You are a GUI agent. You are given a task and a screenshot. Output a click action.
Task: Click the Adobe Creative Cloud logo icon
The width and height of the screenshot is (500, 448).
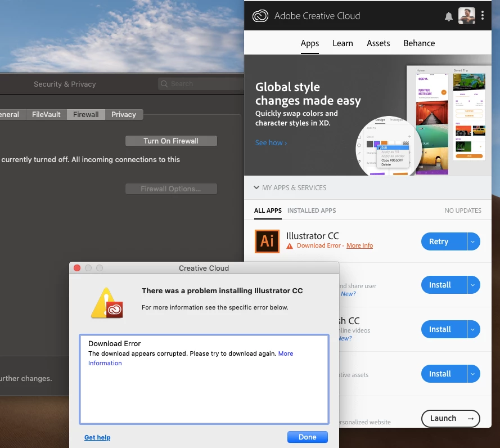pyautogui.click(x=260, y=16)
